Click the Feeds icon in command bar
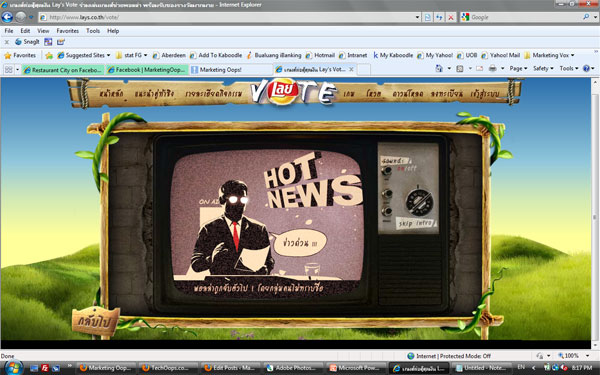600x375 pixels. [x=460, y=68]
